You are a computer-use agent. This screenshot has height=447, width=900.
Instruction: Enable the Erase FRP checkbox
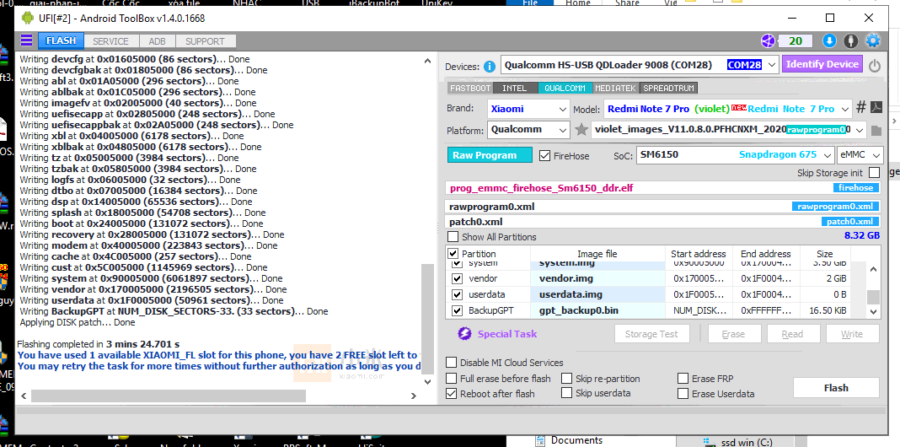[683, 379]
